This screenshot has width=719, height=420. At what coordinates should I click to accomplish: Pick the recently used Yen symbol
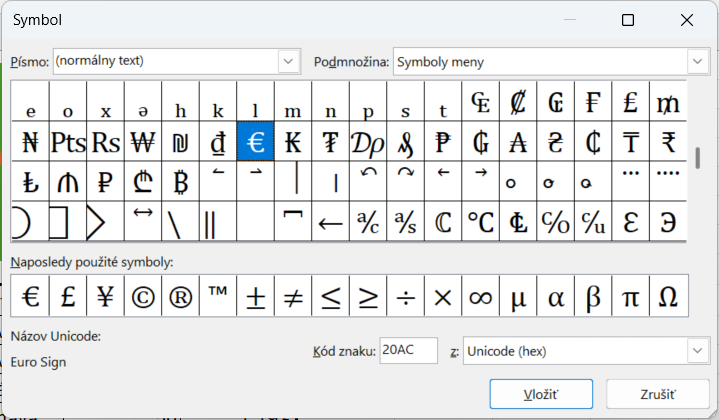(105, 296)
